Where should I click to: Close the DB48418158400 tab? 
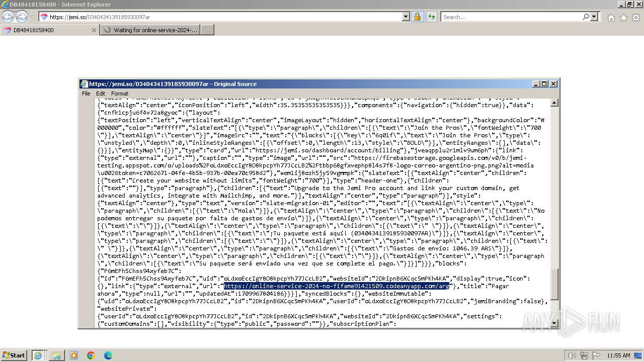click(x=94, y=30)
